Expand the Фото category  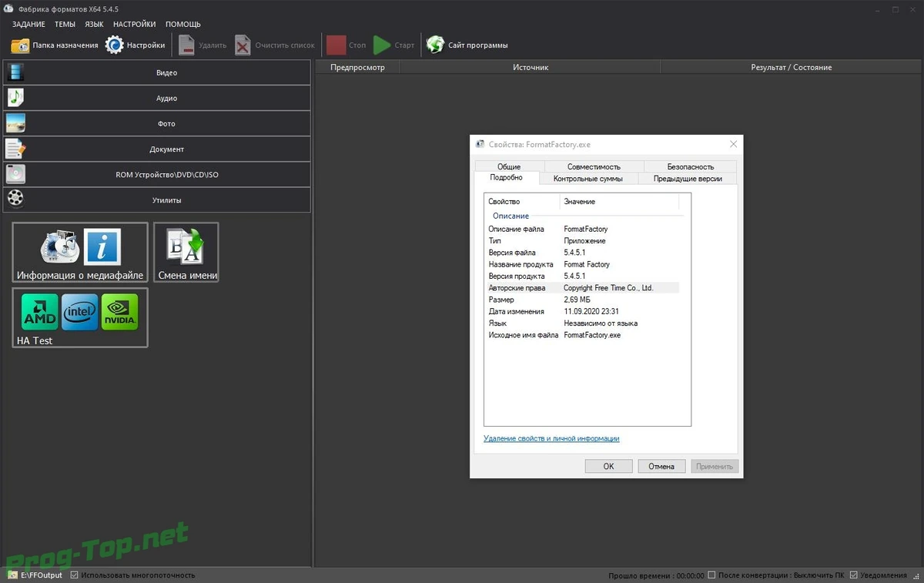pos(157,123)
